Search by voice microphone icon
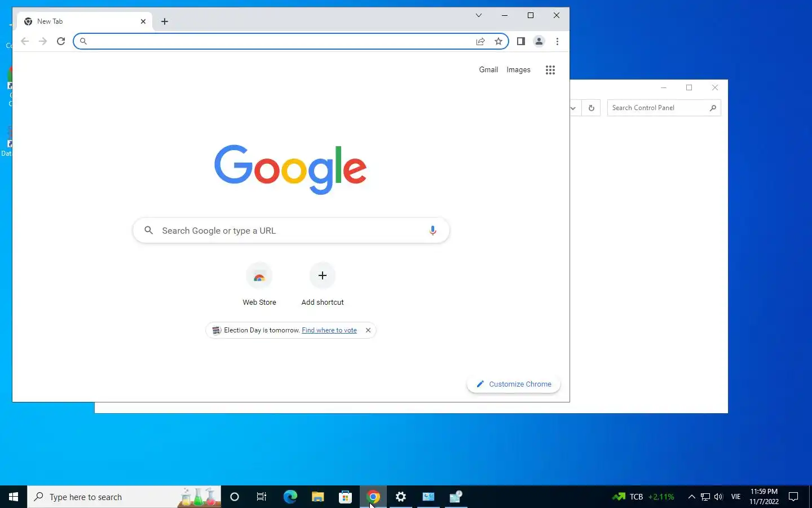 433,230
